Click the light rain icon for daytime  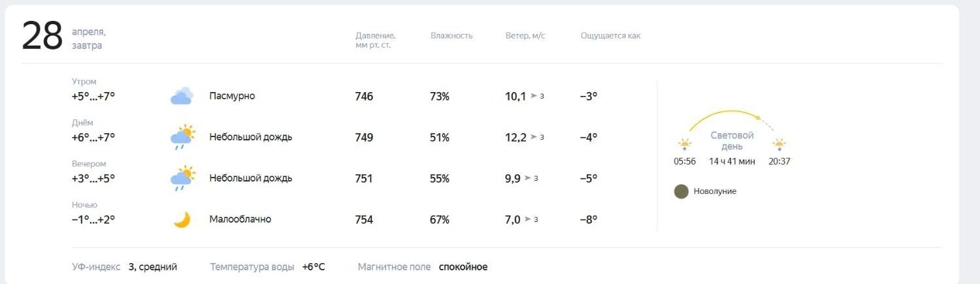[x=182, y=137]
